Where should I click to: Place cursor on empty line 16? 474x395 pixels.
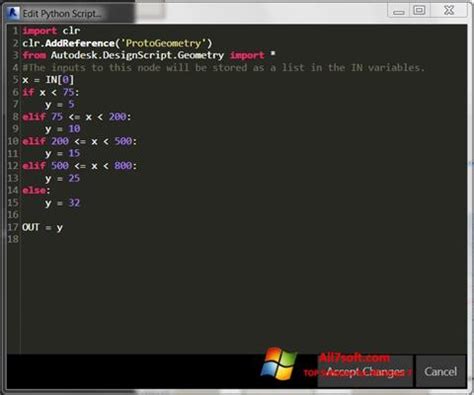click(243, 215)
